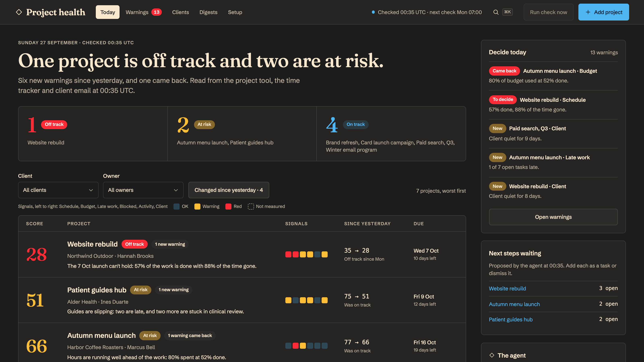Open search with the magnifier icon
This screenshot has height=362, width=644.
496,12
